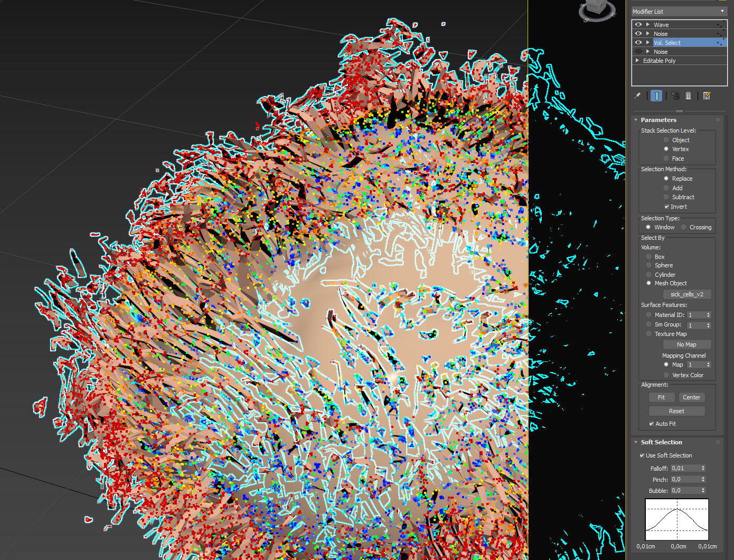Expand the Wave modifier sub-objects
This screenshot has height=560, width=734.
(x=648, y=25)
